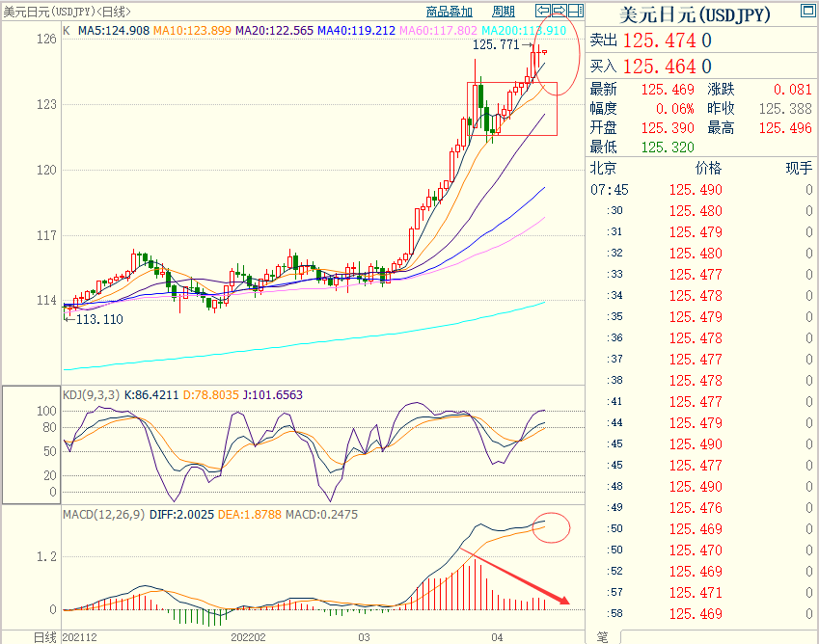Select the :44 tick row
The height and width of the screenshot is (644, 819).
701,422
